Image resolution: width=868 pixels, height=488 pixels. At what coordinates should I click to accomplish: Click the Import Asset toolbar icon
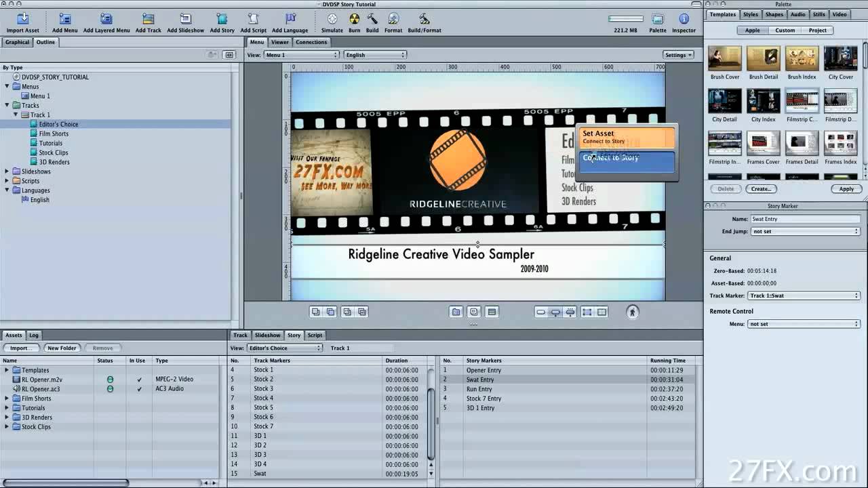(22, 19)
